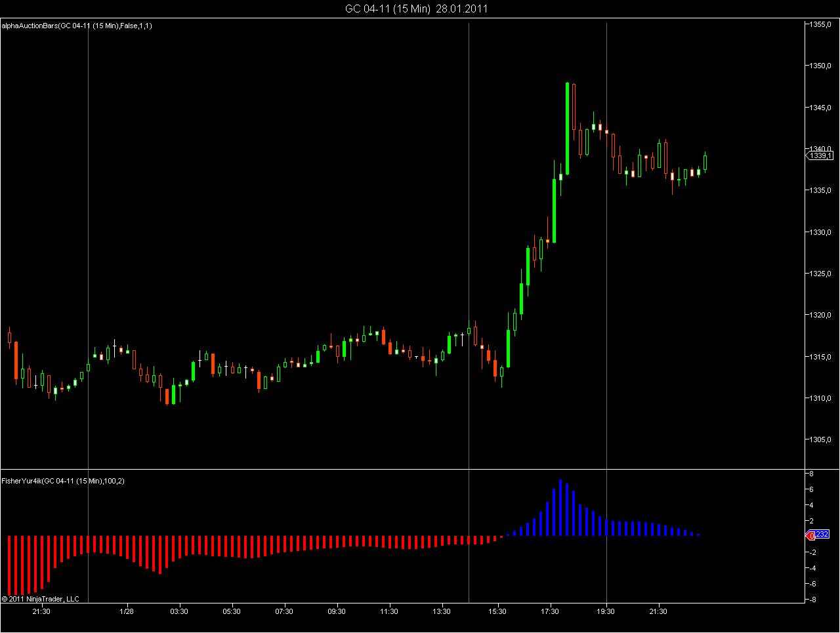Click the 1355,0 price axis label
Viewport: 840px width, 633px height.
821,24
